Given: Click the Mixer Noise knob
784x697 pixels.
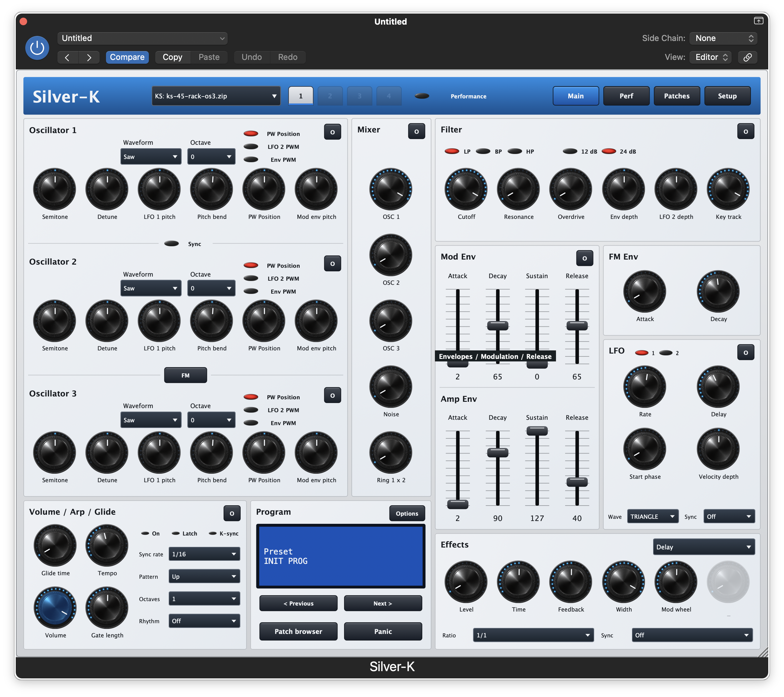Looking at the screenshot, I should click(x=390, y=387).
